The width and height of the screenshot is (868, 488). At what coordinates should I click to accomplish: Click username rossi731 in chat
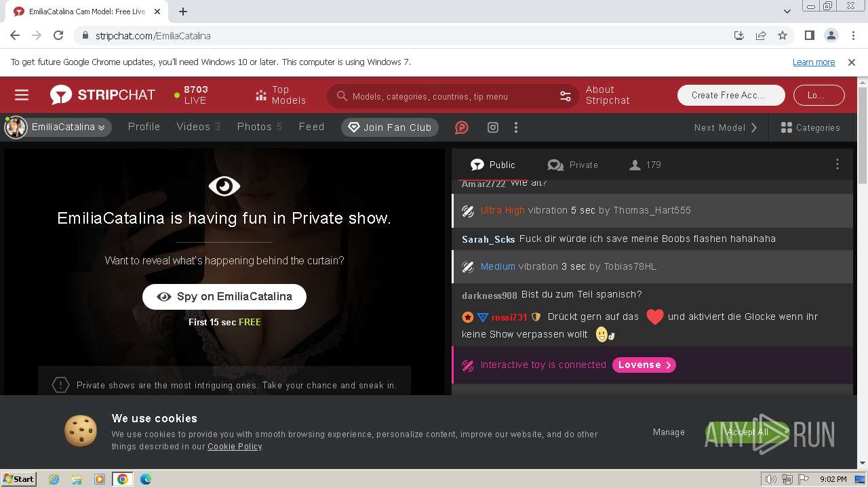click(x=509, y=317)
